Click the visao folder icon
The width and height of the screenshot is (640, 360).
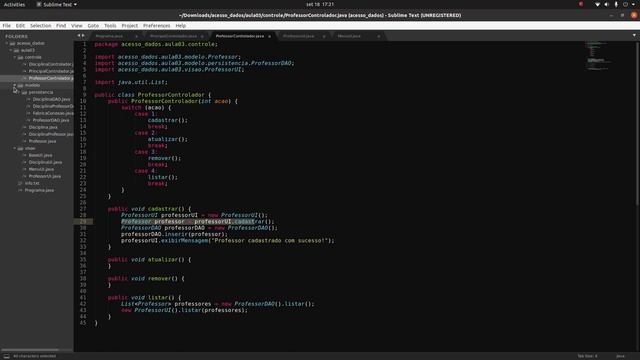pyautogui.click(x=20, y=148)
